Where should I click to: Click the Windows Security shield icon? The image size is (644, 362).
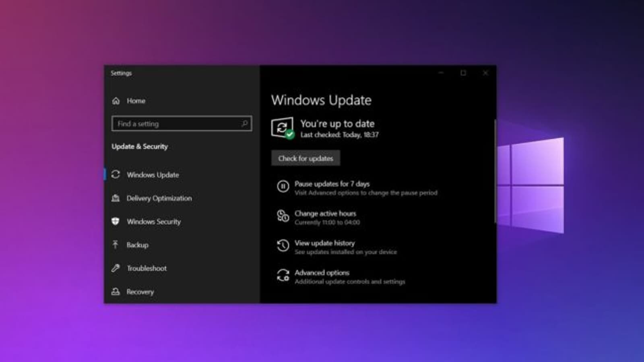116,221
